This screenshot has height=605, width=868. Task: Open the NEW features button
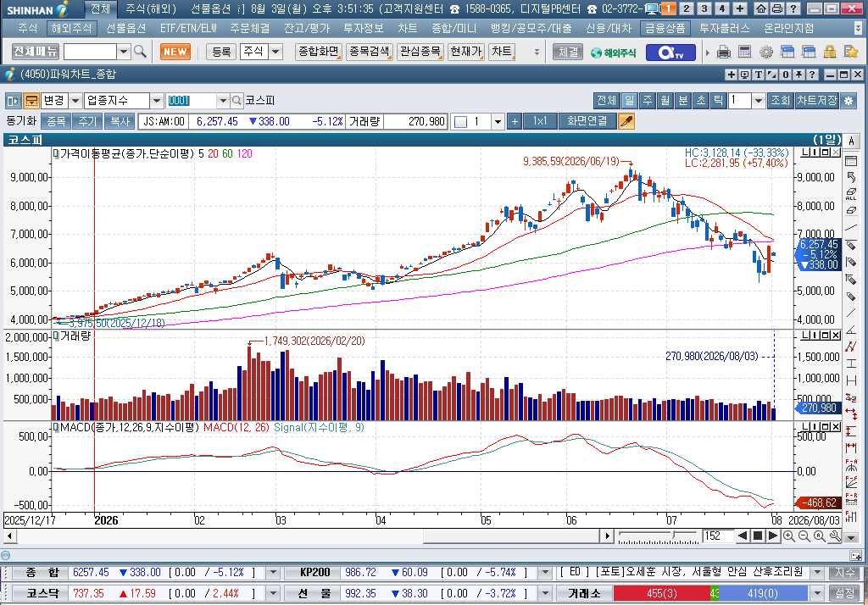click(x=175, y=52)
